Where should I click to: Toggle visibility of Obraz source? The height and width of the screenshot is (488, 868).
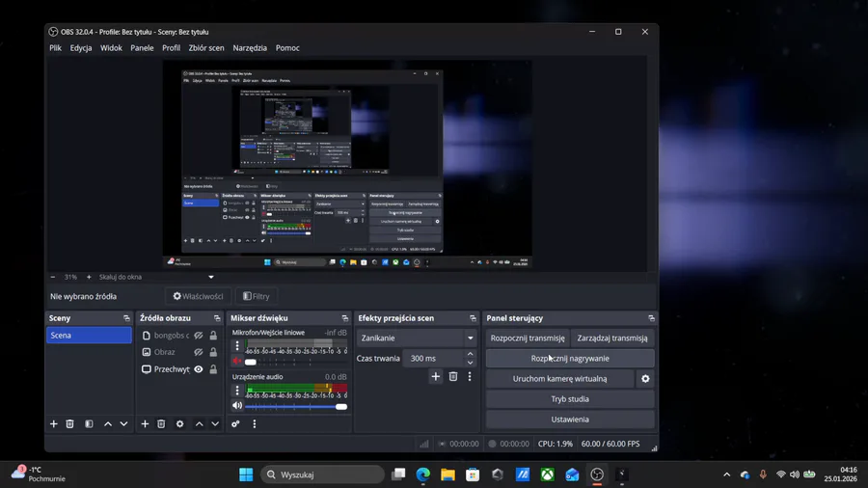click(x=198, y=352)
